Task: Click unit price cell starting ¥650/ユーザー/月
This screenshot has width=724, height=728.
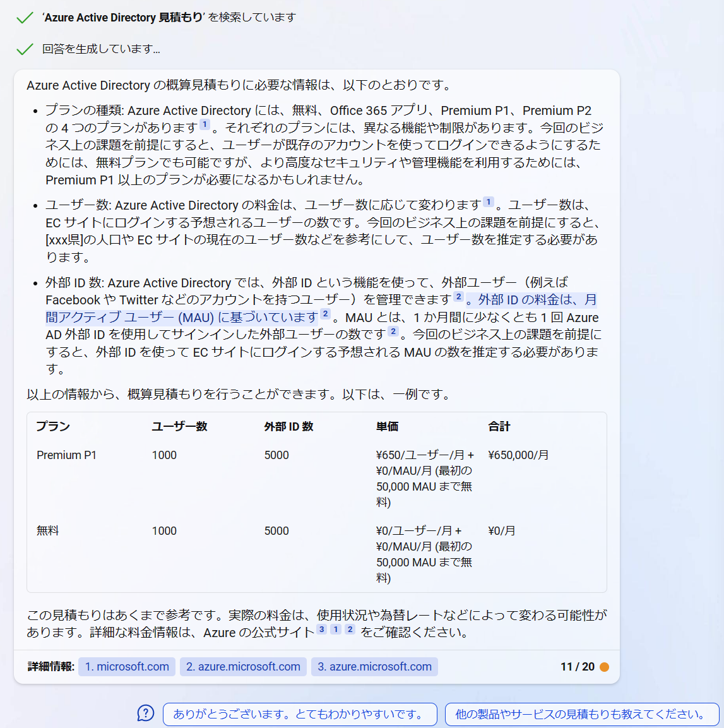Action: point(425,479)
